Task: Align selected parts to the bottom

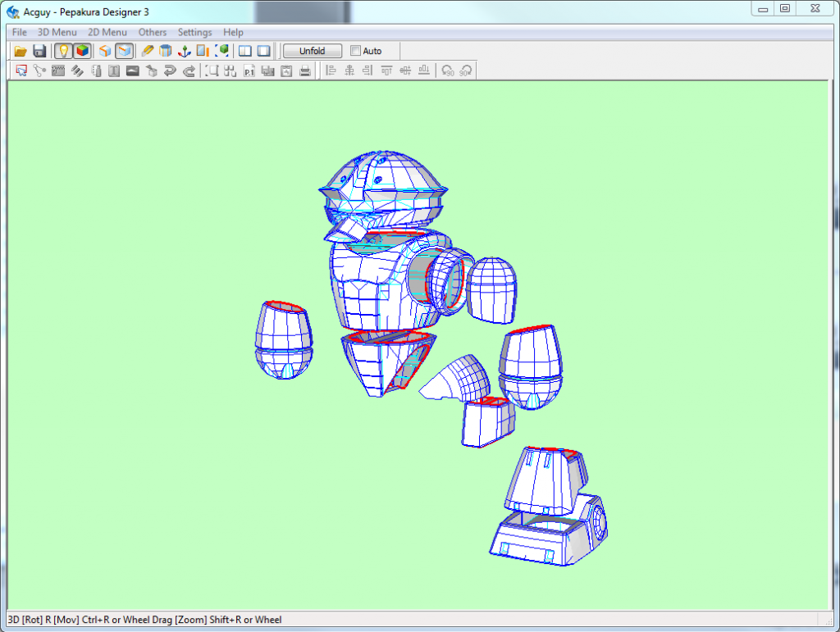Action: pos(424,70)
